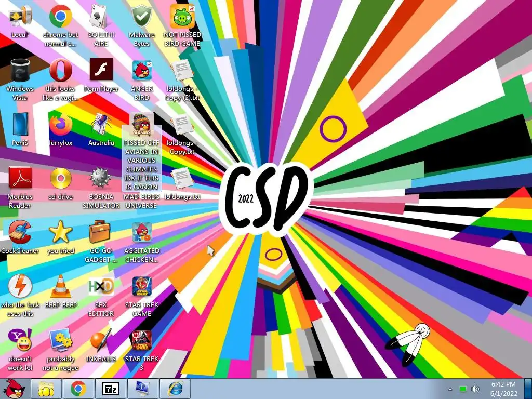Open the Opera icon labeled "this looks like a..."

tap(60, 71)
